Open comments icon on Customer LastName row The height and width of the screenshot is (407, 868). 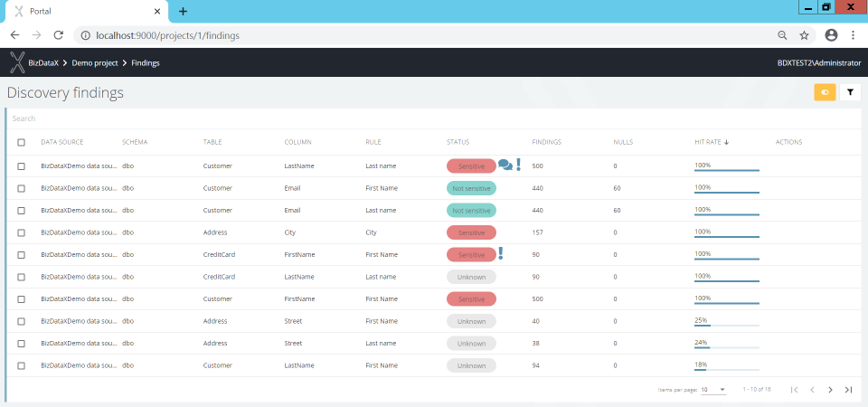coord(505,165)
